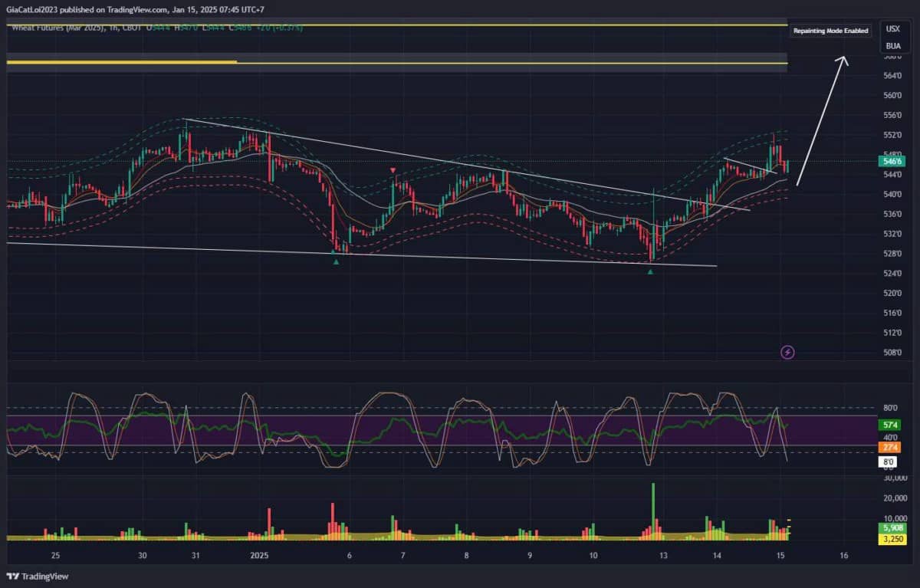Click the green 5,908 volume value tag
This screenshot has height=588, width=920.
pyautogui.click(x=893, y=528)
